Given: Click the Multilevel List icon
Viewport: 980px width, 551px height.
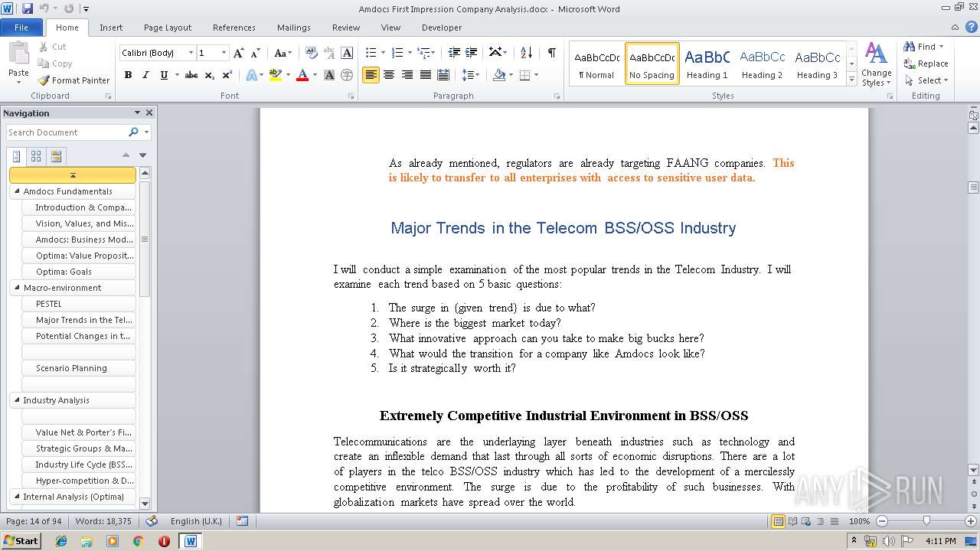Looking at the screenshot, I should coord(424,53).
